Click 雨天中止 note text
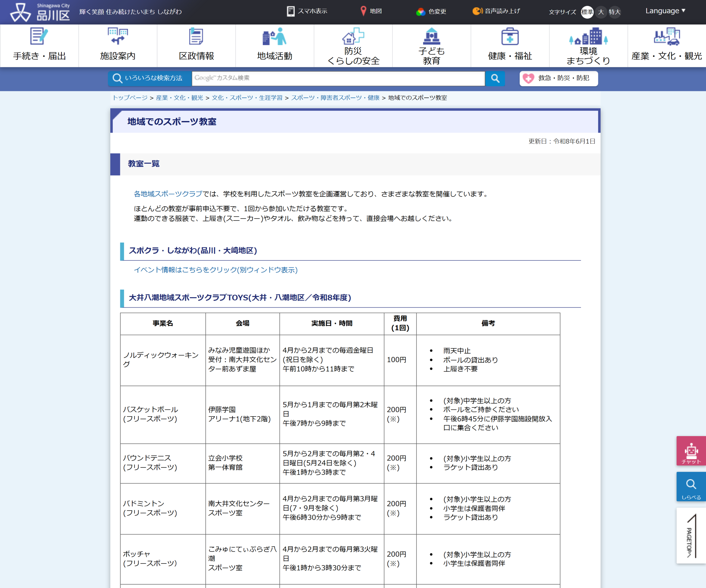The image size is (706, 588). [457, 351]
